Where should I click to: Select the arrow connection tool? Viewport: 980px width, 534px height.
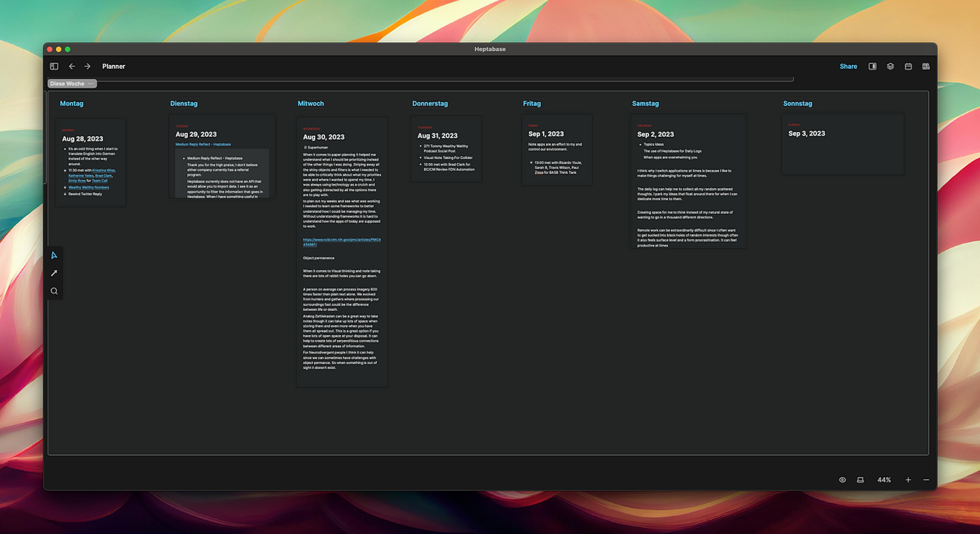(54, 273)
